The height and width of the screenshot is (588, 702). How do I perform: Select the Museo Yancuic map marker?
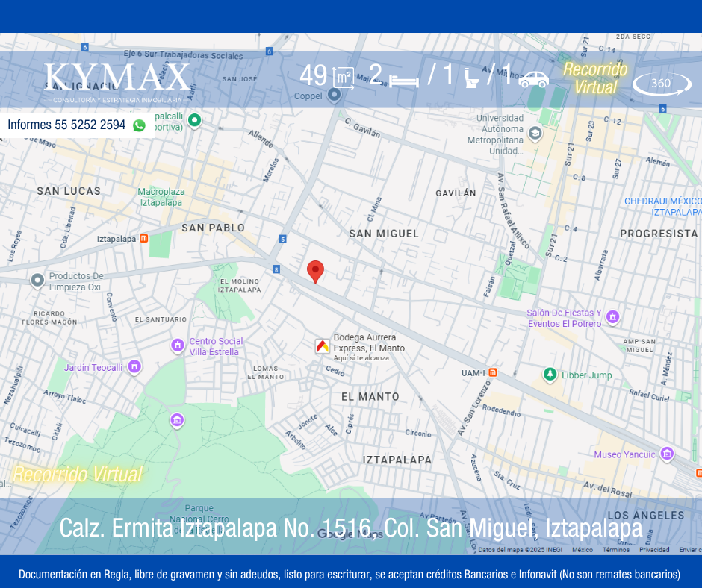[x=667, y=454]
